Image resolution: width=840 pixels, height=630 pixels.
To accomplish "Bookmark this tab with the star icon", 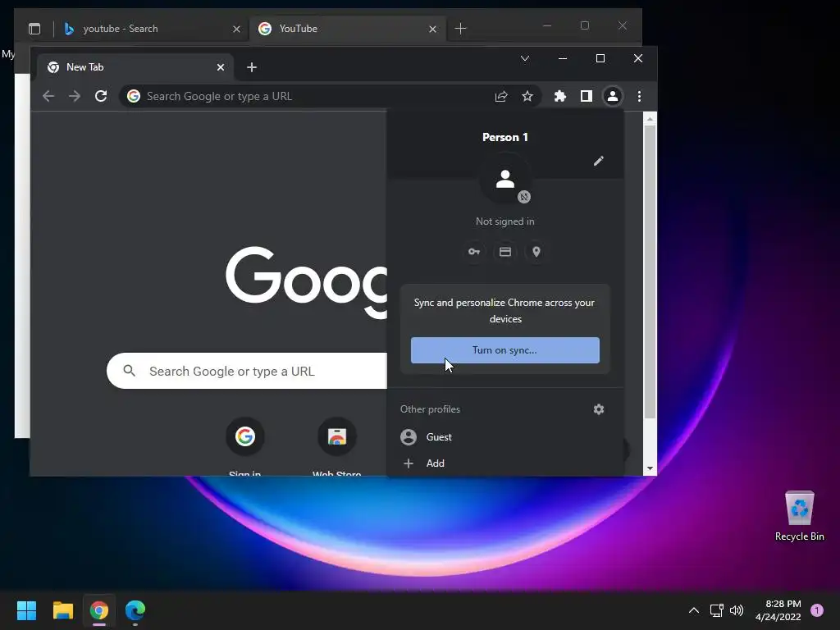I will pos(527,97).
